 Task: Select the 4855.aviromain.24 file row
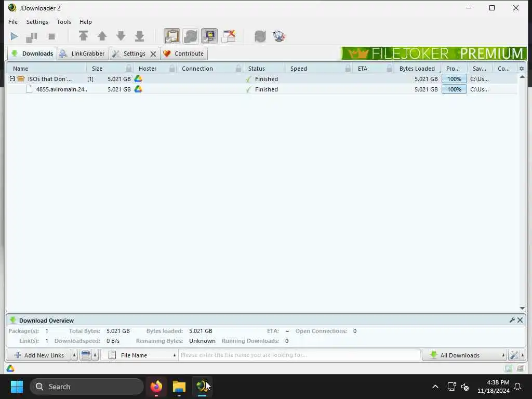[x=262, y=89]
